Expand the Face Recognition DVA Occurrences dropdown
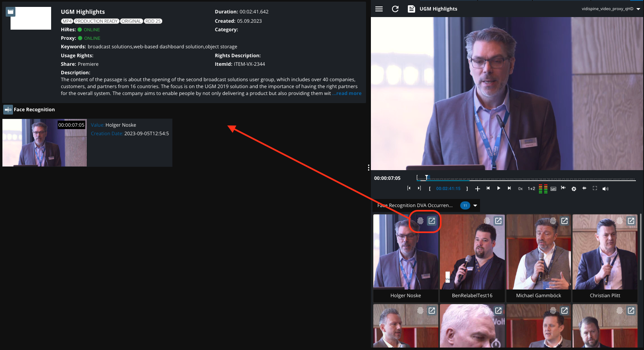The image size is (644, 350). tap(475, 205)
